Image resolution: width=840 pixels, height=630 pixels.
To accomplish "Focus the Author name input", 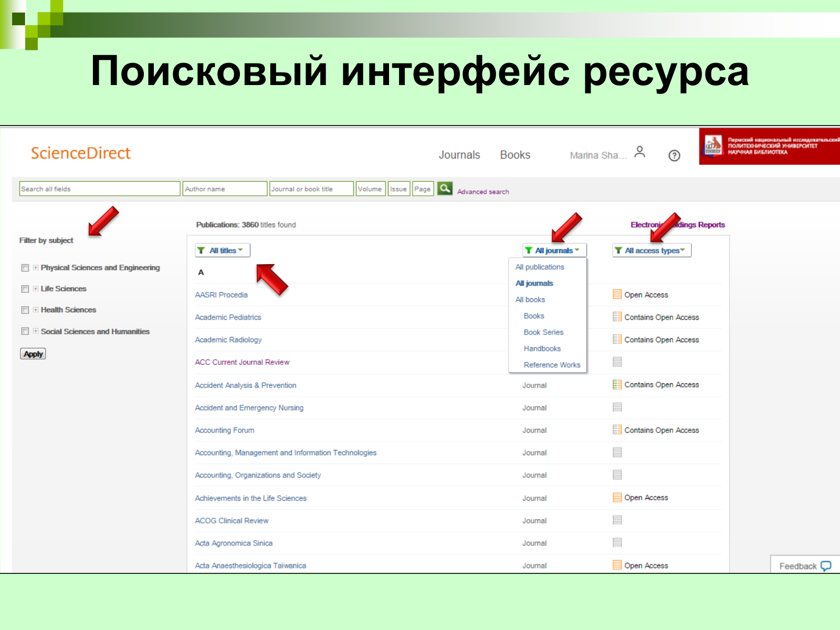I will (x=225, y=188).
